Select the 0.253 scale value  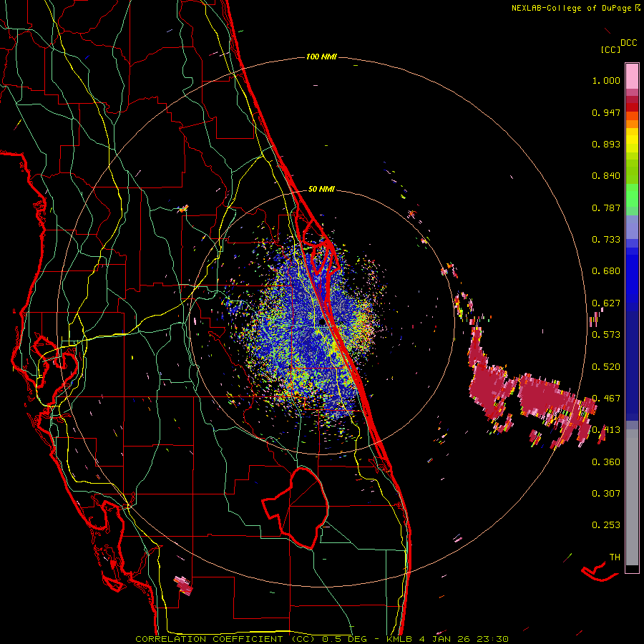[x=606, y=525]
